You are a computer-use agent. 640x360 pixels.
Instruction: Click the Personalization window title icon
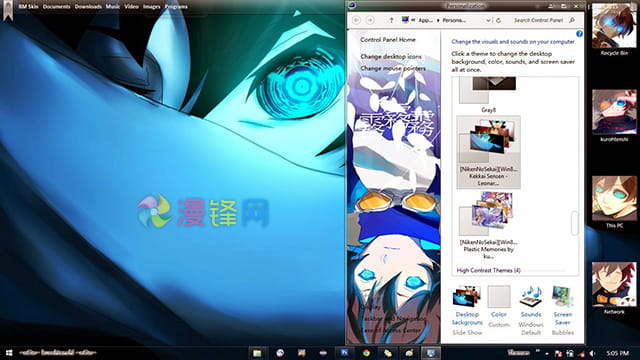pos(352,6)
